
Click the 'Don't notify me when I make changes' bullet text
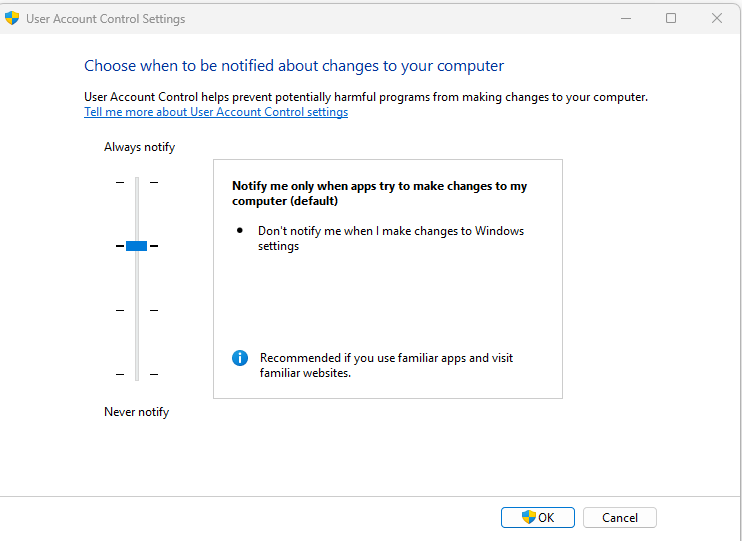pyautogui.click(x=391, y=238)
